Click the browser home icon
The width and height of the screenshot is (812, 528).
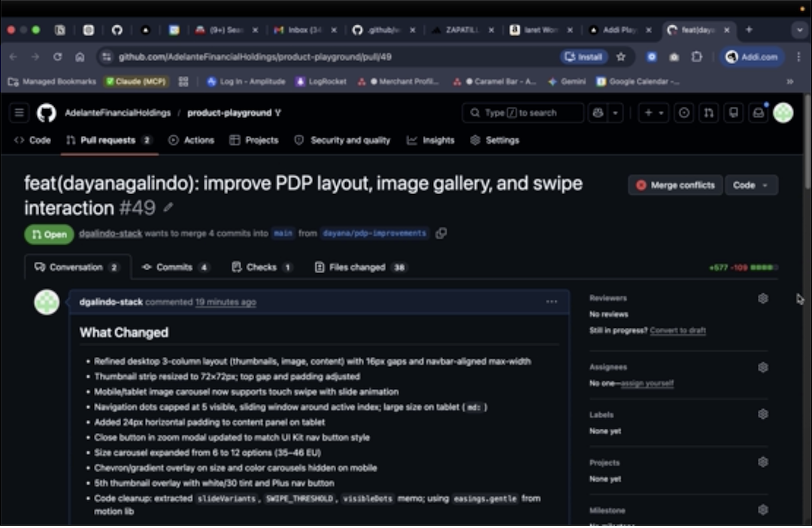pyautogui.click(x=80, y=57)
